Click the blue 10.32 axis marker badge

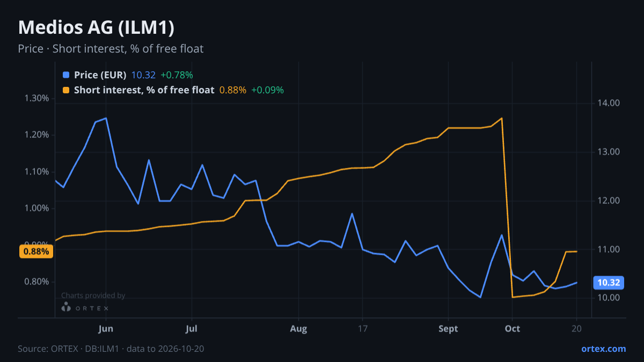point(609,283)
